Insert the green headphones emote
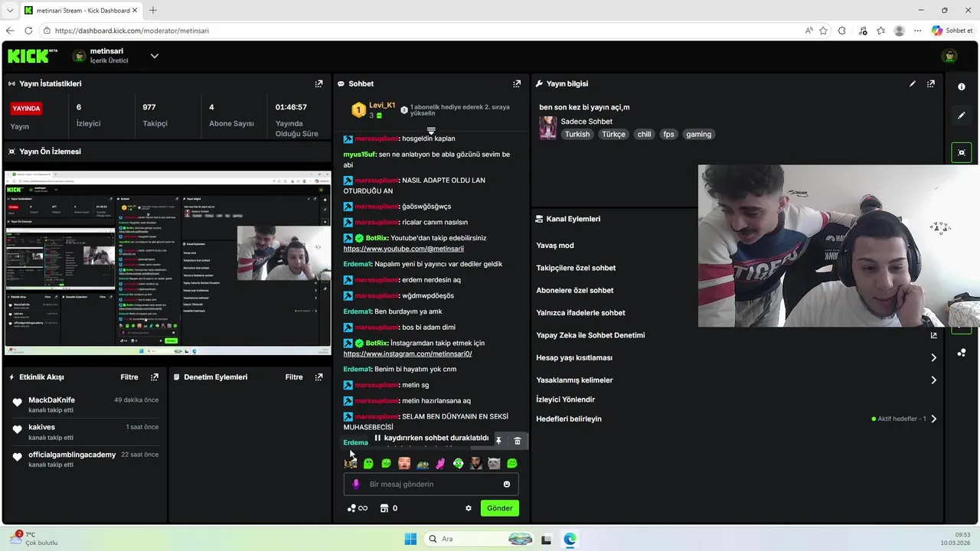Image resolution: width=980 pixels, height=551 pixels. [458, 464]
